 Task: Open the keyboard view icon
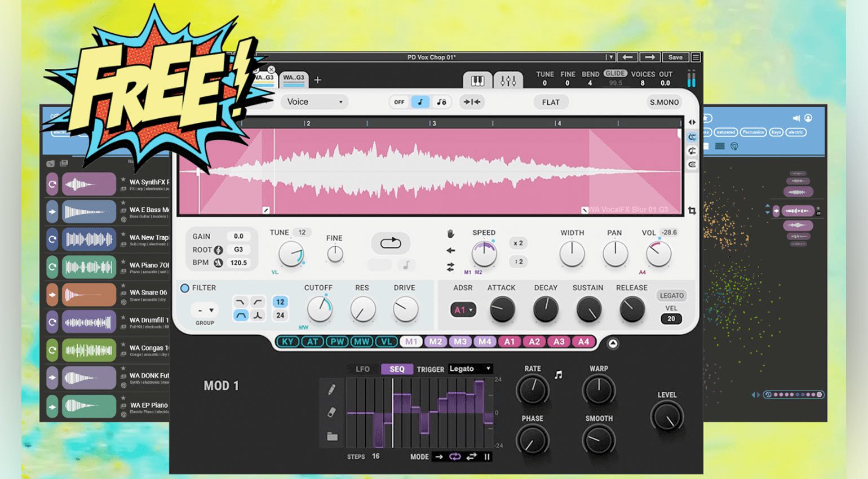(x=477, y=81)
